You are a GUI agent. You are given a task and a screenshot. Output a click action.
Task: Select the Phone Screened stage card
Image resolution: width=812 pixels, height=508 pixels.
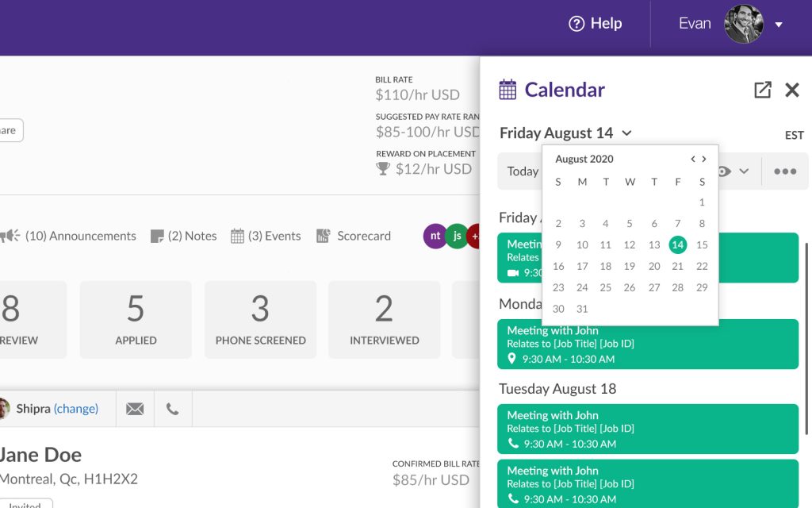pos(260,319)
